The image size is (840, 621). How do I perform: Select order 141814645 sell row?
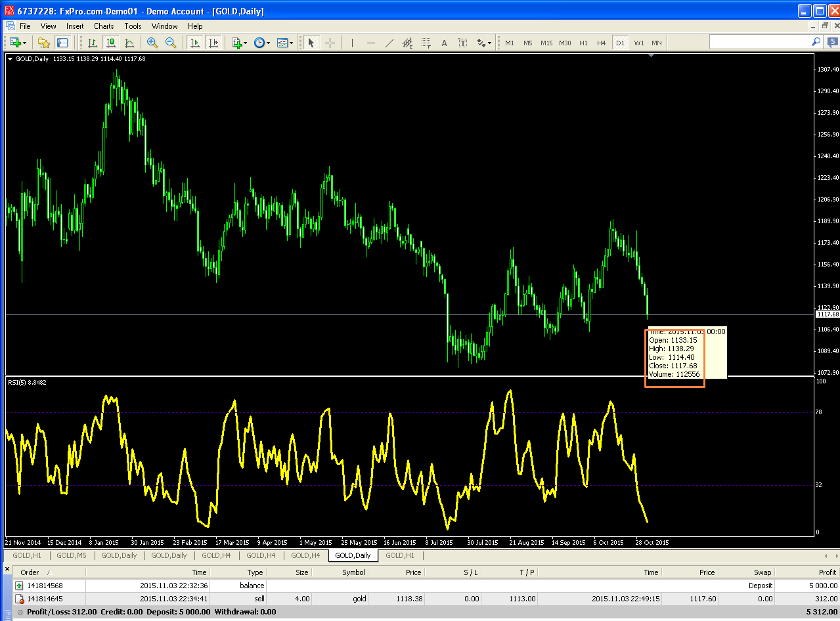click(426, 599)
